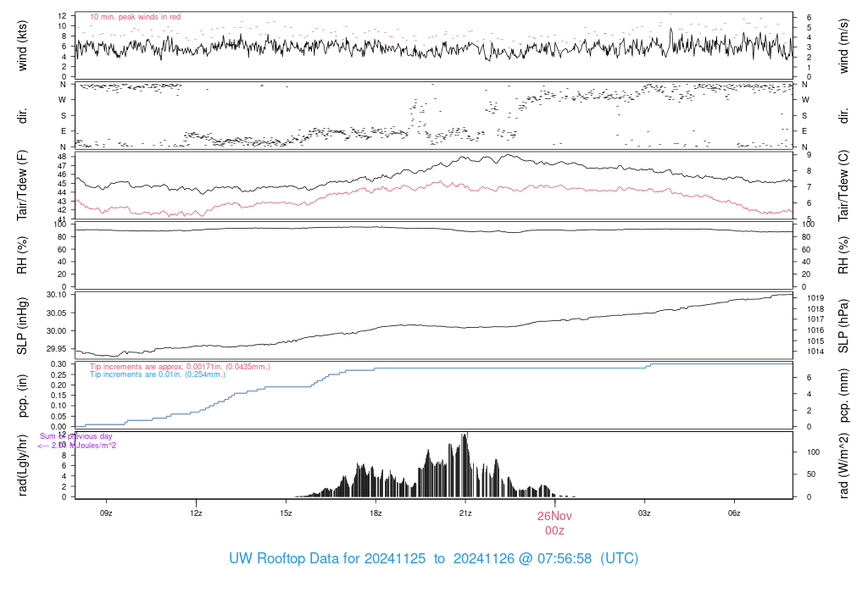Click the 'pcp. (in)' axis label
This screenshot has height=593, width=868.
coord(22,396)
